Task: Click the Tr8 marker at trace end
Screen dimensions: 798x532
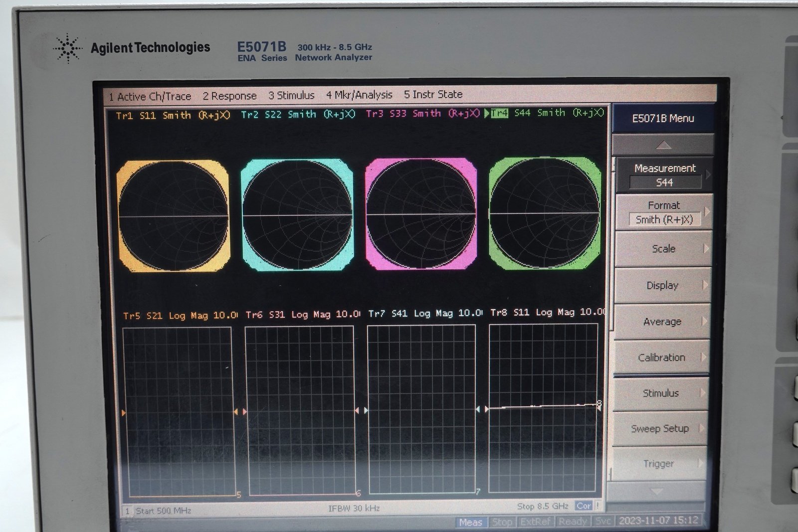Action: [x=598, y=405]
